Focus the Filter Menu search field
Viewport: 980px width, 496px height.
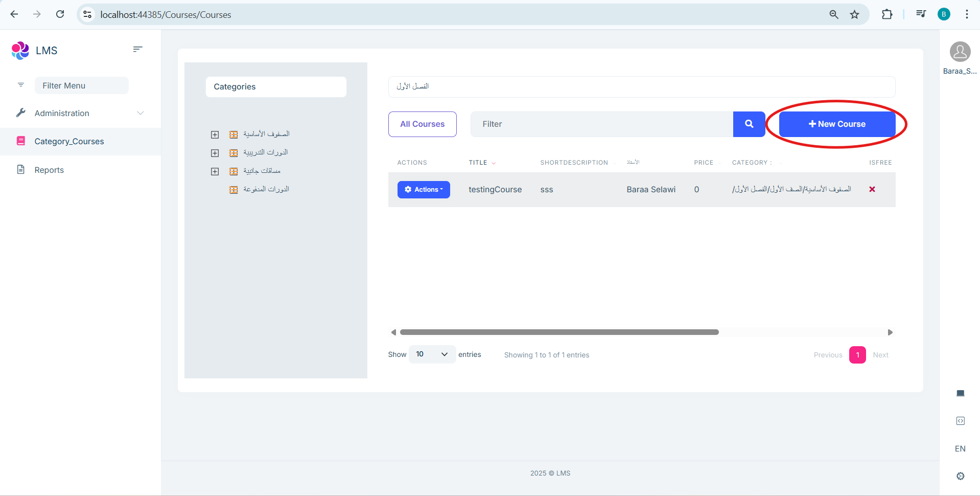(82, 85)
